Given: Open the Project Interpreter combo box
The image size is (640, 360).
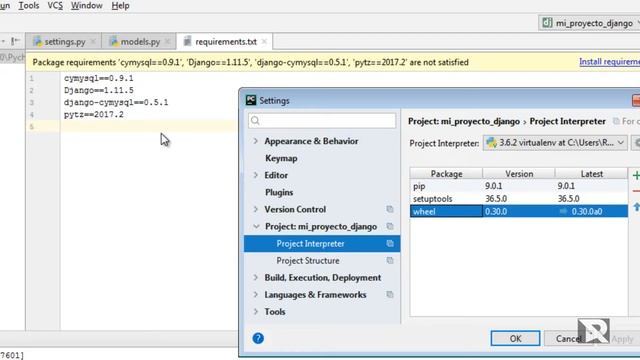Looking at the screenshot, I should 555,143.
